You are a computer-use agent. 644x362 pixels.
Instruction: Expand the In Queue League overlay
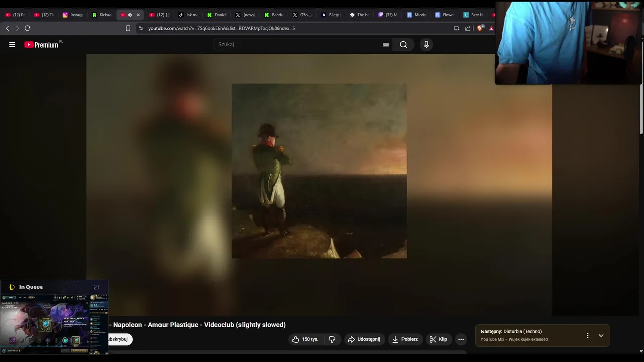pyautogui.click(x=96, y=287)
